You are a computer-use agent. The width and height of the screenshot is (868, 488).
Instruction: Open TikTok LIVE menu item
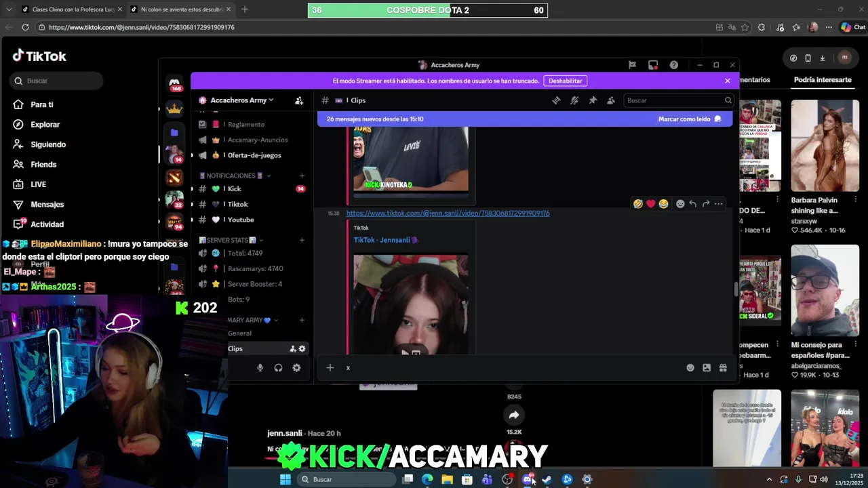tap(38, 184)
